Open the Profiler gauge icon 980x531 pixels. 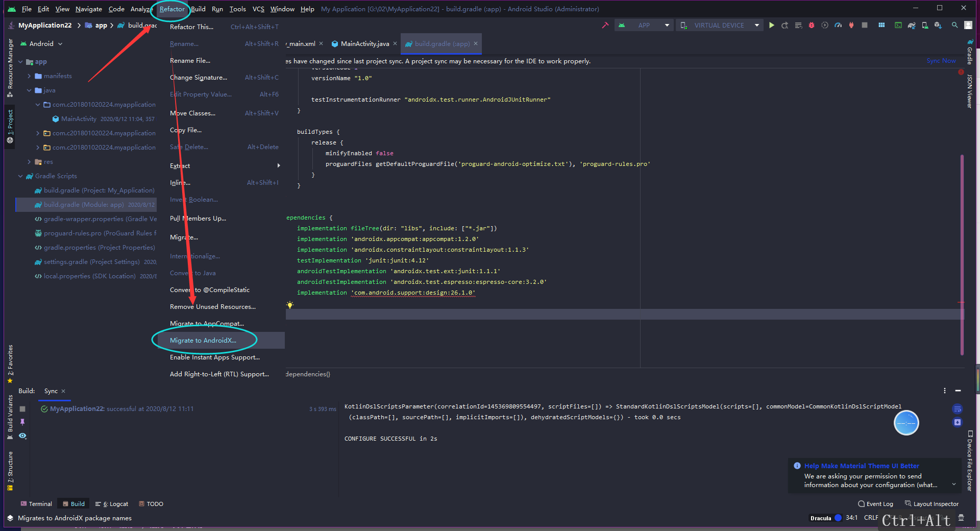tap(838, 25)
